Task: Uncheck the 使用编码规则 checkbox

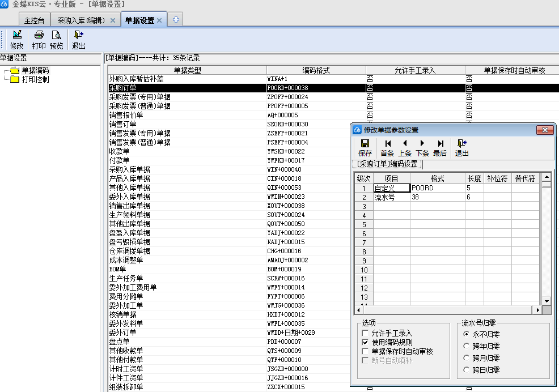Action: (365, 342)
